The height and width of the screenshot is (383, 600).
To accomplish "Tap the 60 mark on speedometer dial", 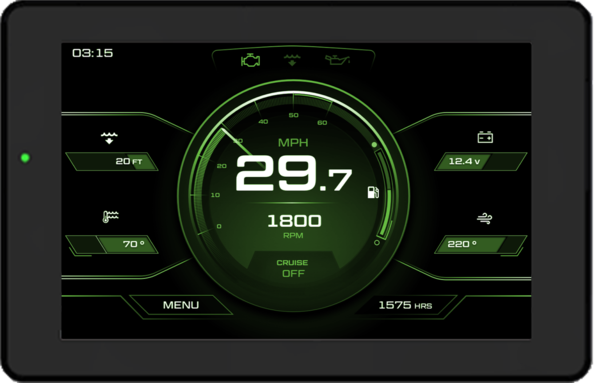I will click(x=322, y=122).
